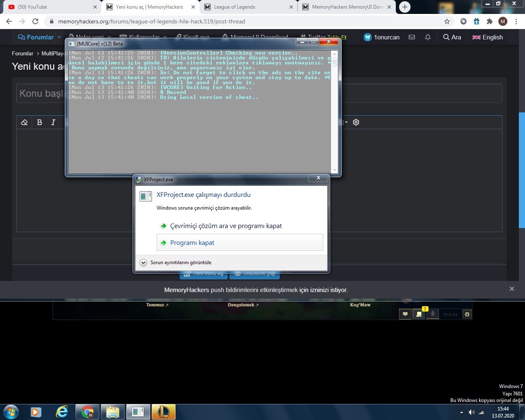The height and width of the screenshot is (420, 525).
Task: Apply Bold in the forum editor
Action: [39, 122]
